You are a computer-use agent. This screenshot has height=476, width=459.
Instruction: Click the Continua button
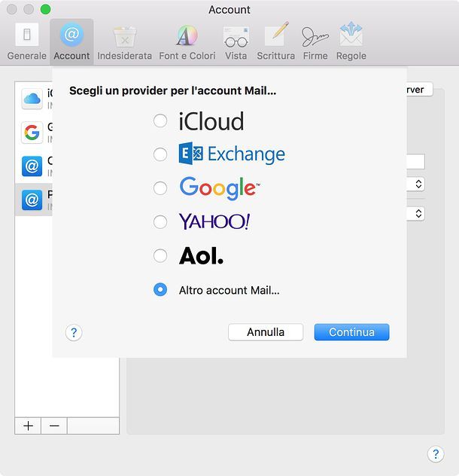point(351,332)
